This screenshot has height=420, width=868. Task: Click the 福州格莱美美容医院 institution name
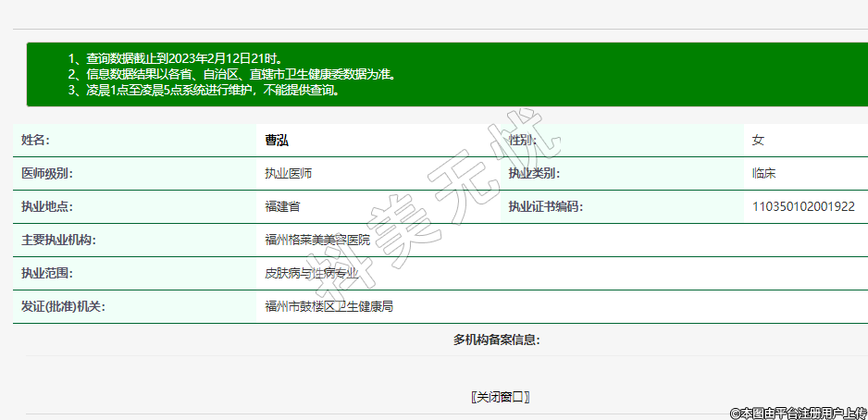pos(316,240)
